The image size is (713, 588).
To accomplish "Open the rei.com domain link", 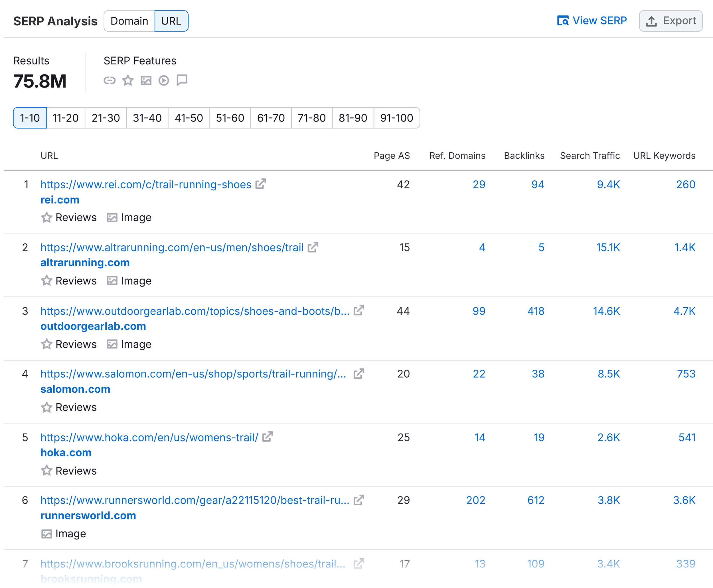I will click(x=60, y=200).
